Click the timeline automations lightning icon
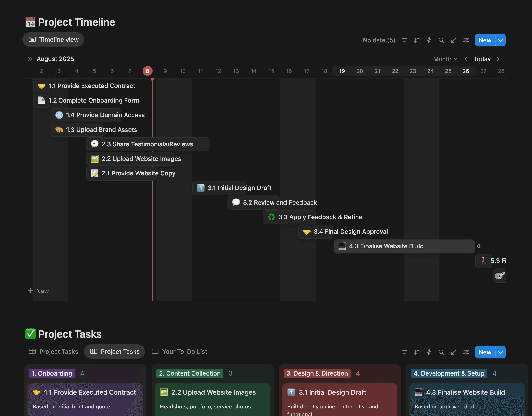The height and width of the screenshot is (416, 532). click(x=429, y=40)
